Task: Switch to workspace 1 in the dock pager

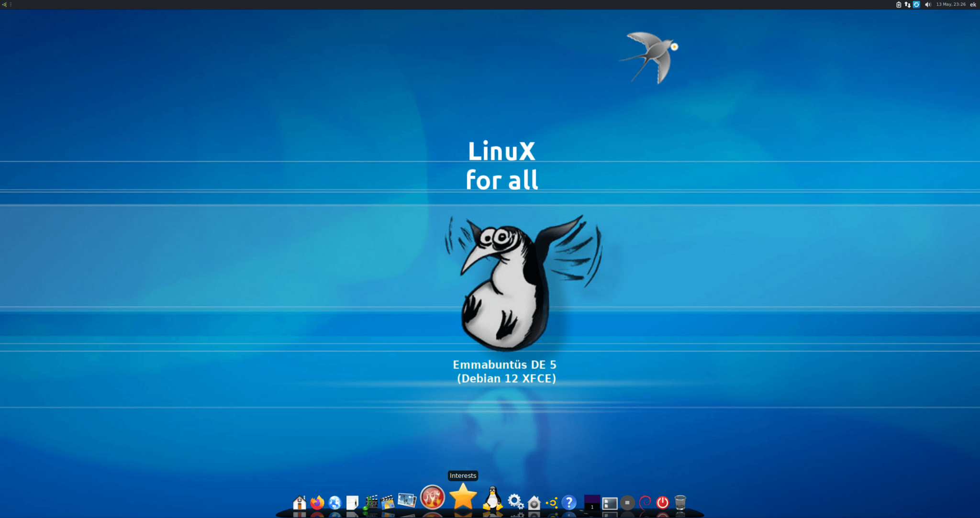Action: pos(591,501)
